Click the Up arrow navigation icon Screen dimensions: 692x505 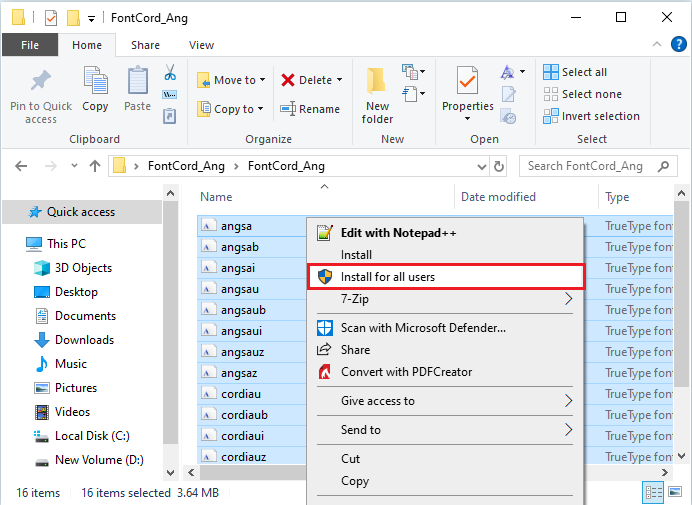tap(95, 166)
